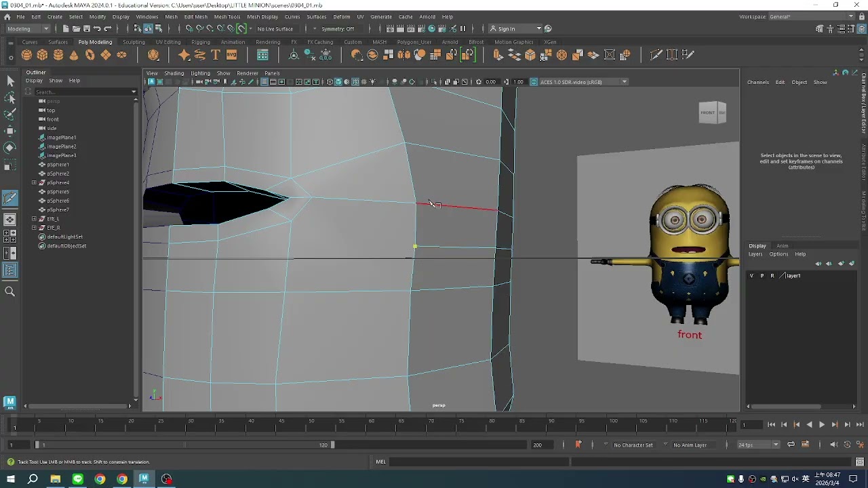Toggle layer1 reference R box

tap(772, 276)
